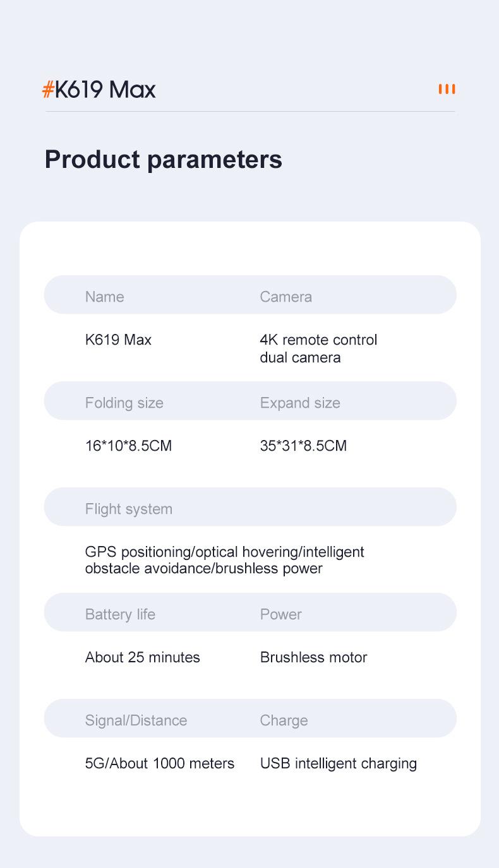499x868 pixels.
Task: Click the Name column header
Action: click(x=104, y=297)
